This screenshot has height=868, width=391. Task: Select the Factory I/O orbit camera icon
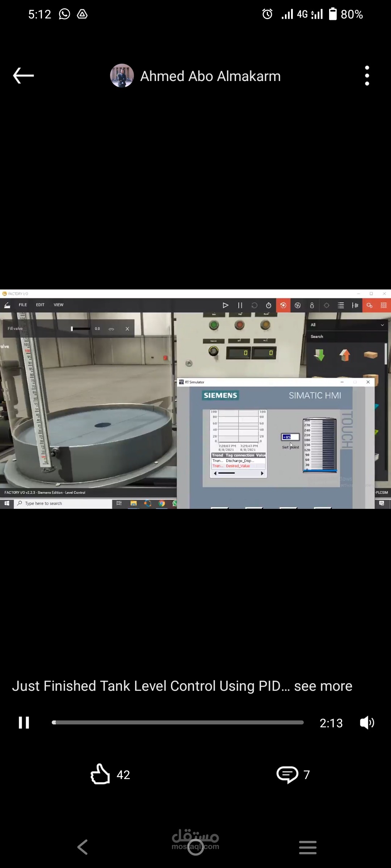pos(283,305)
